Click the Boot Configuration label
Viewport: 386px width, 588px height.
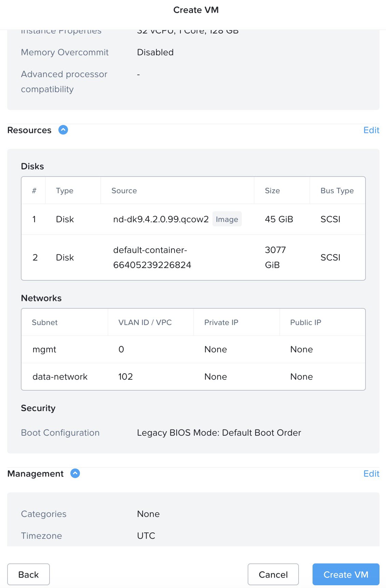click(x=60, y=433)
